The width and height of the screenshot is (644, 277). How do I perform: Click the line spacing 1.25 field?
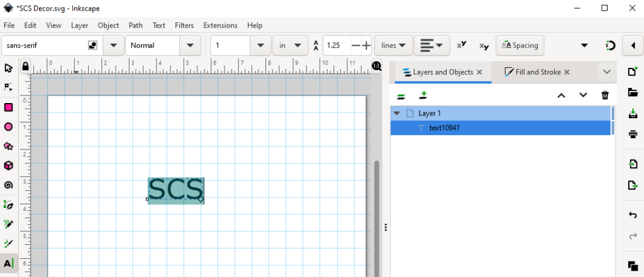click(x=336, y=45)
